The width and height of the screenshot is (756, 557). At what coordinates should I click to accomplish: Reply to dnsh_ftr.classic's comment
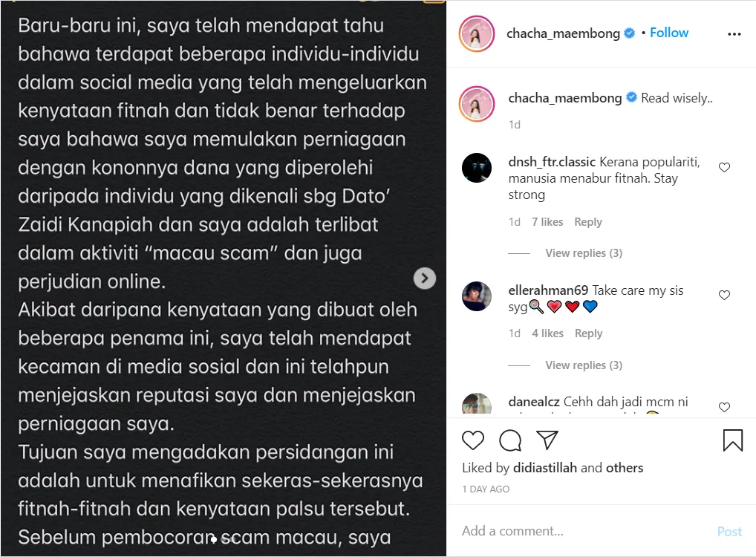tap(587, 222)
